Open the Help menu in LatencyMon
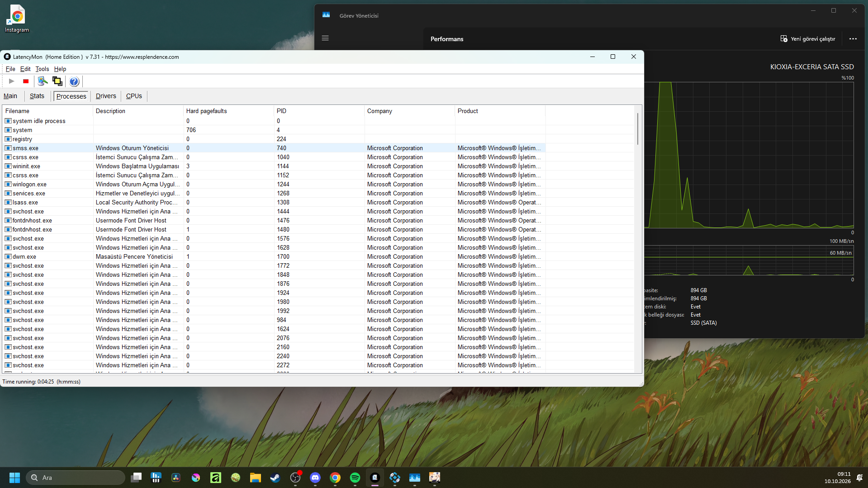The image size is (868, 488). [x=60, y=69]
